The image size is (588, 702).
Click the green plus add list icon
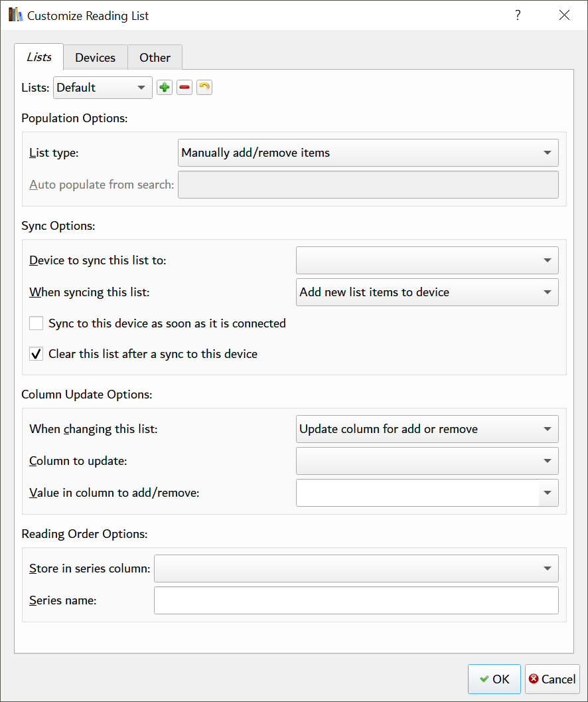pos(165,88)
